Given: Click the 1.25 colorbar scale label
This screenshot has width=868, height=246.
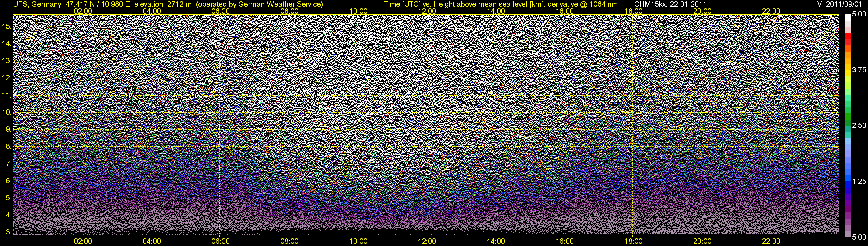Looking at the screenshot, I should click(859, 182).
